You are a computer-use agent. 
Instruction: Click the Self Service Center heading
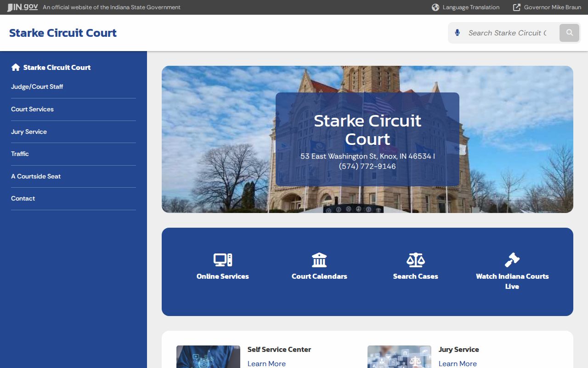279,350
